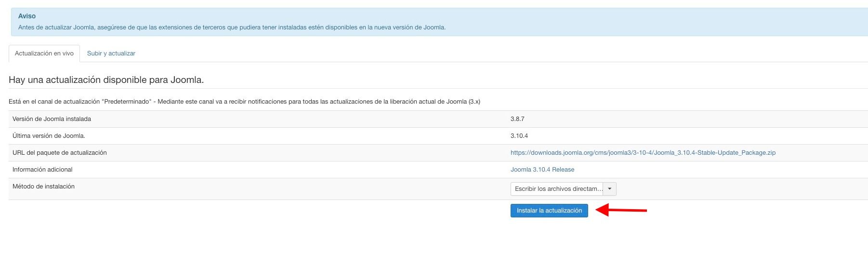Click the third-party extensions warning message

click(x=232, y=27)
